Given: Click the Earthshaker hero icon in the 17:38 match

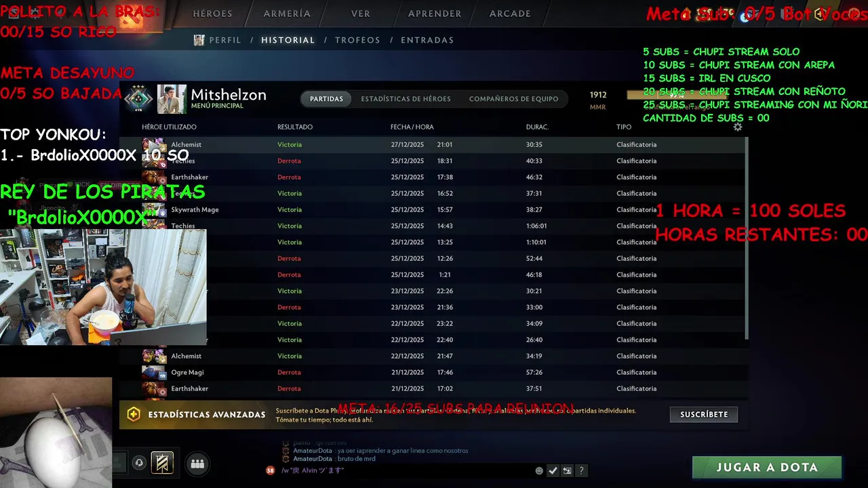Looking at the screenshot, I should click(154, 177).
